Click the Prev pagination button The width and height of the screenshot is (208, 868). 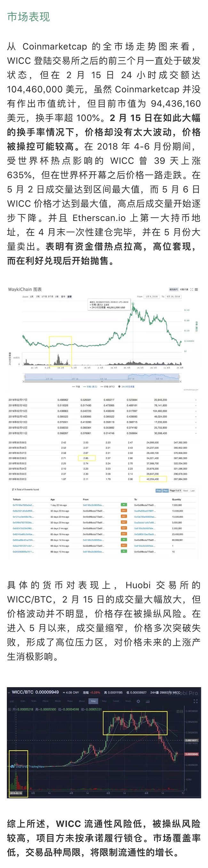[x=165, y=490]
